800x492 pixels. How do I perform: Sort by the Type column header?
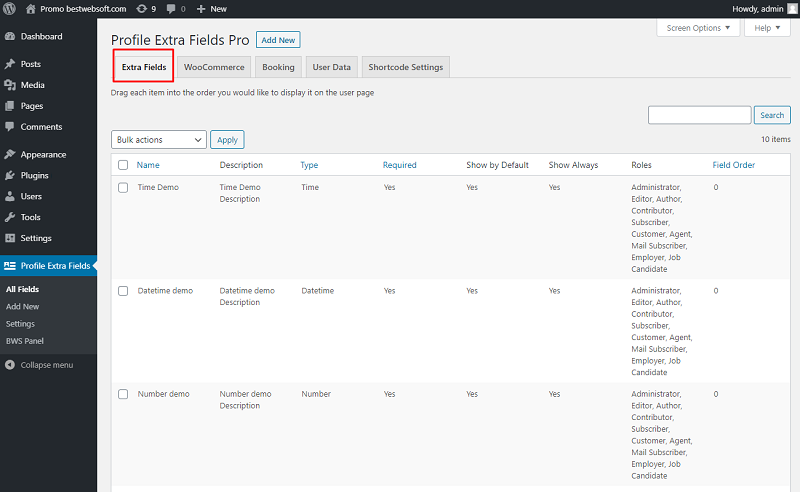point(309,165)
